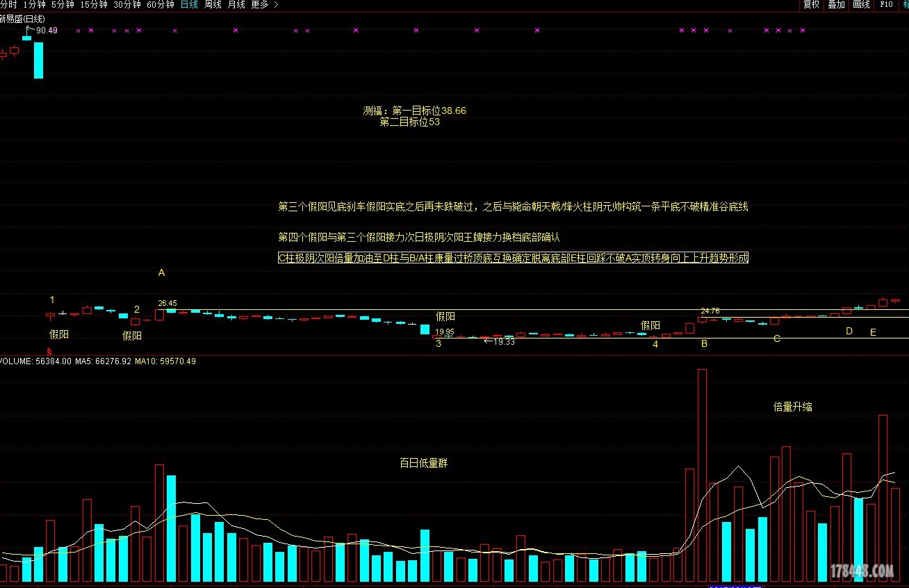Click the letter B chart label

(x=704, y=343)
